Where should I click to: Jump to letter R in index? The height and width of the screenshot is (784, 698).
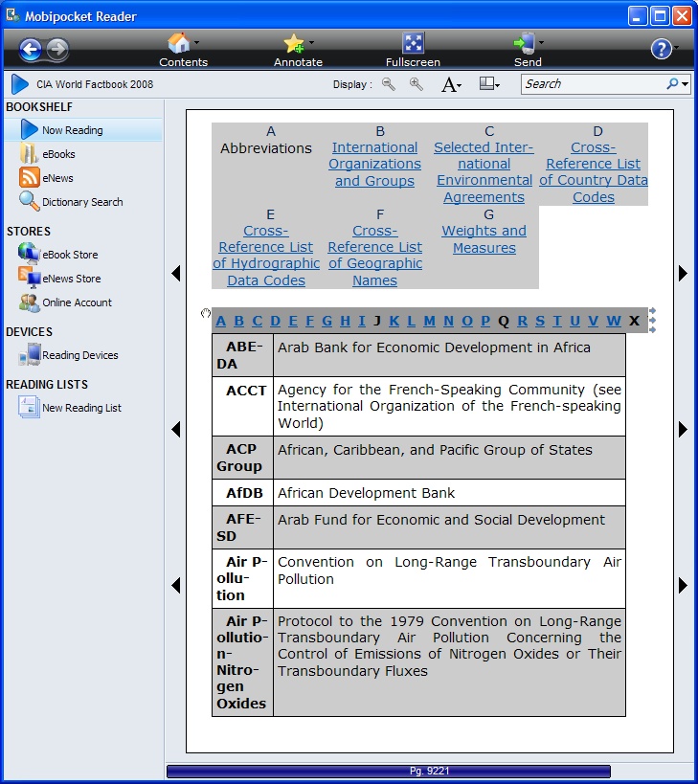[522, 321]
